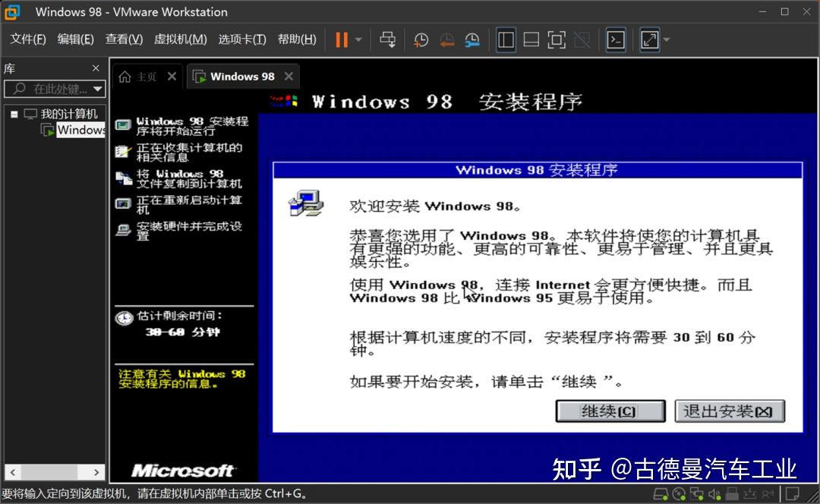Click the 继续 button in setup

[x=610, y=411]
